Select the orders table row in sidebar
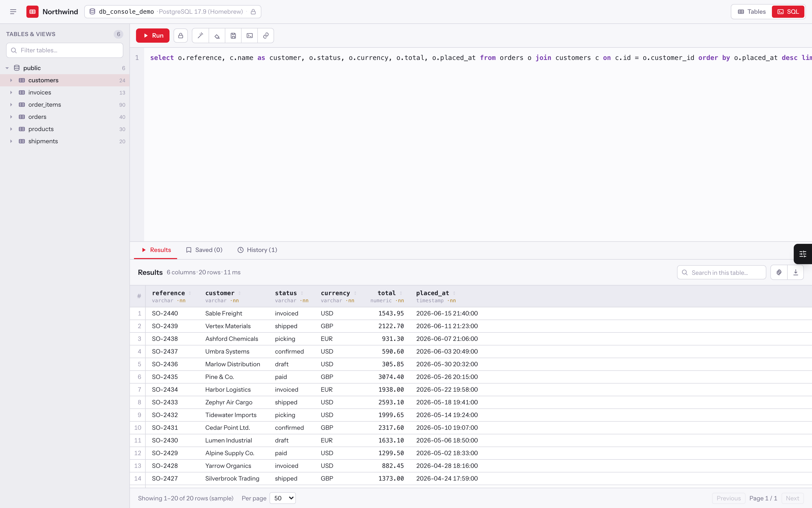This screenshot has height=508, width=812. (65, 117)
